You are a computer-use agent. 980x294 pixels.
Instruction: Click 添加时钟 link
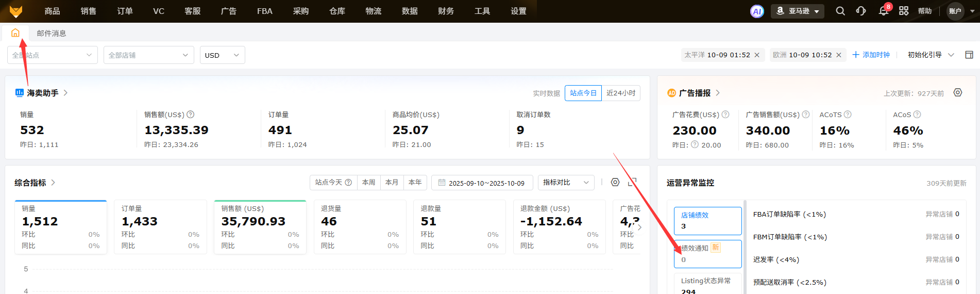point(871,55)
